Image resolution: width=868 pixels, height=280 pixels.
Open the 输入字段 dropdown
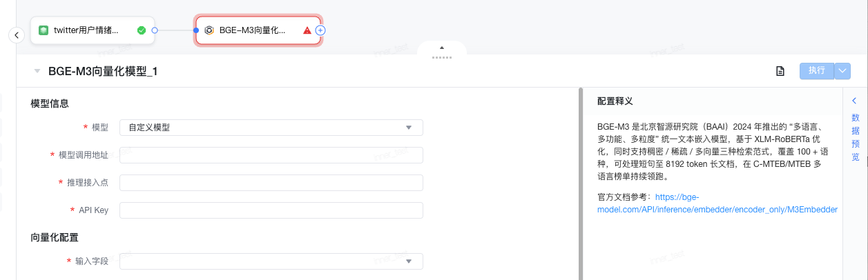[x=271, y=261]
